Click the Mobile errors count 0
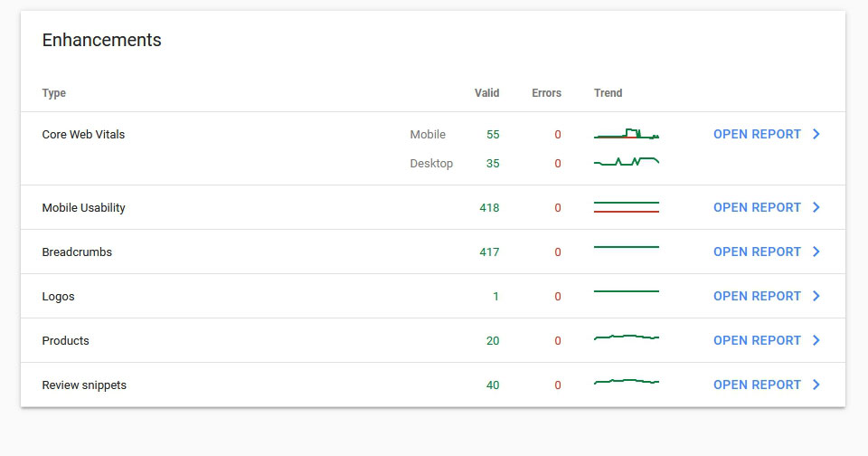The height and width of the screenshot is (456, 868). pyautogui.click(x=558, y=135)
